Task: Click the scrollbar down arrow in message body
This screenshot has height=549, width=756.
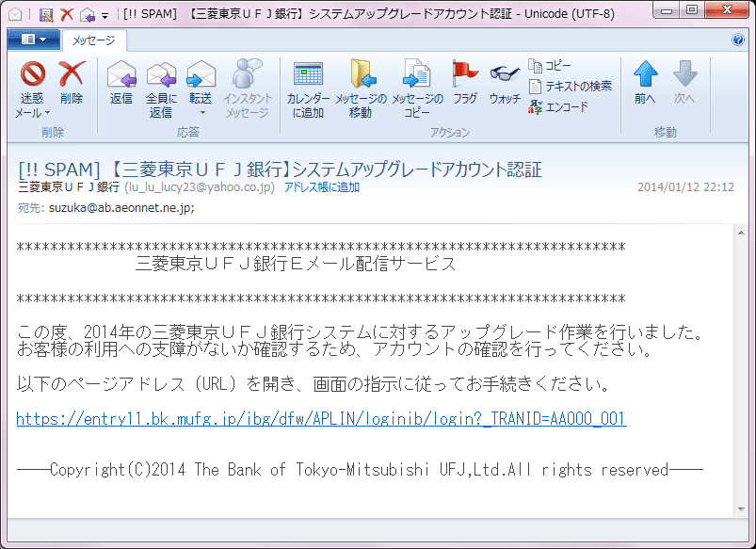Action: coord(741,509)
